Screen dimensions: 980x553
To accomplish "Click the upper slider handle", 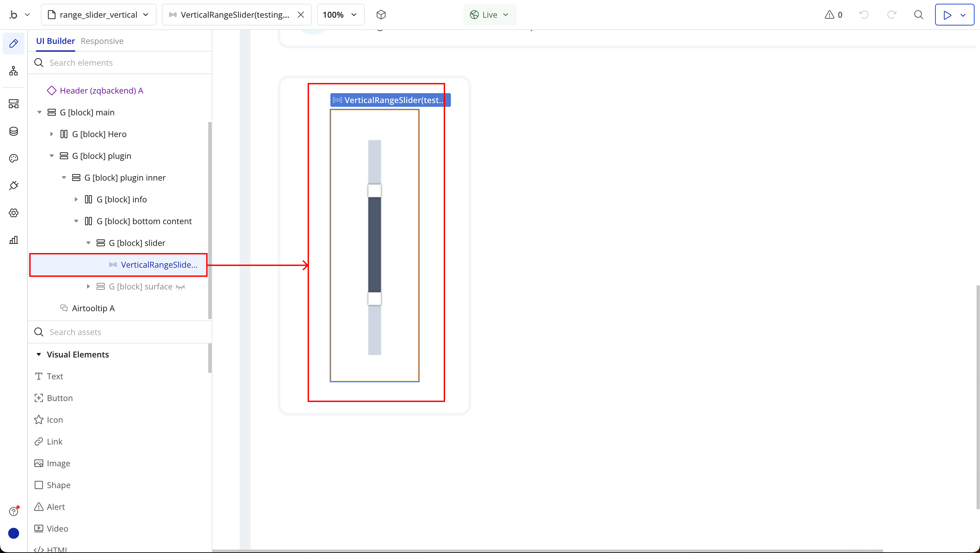I will pyautogui.click(x=374, y=190).
